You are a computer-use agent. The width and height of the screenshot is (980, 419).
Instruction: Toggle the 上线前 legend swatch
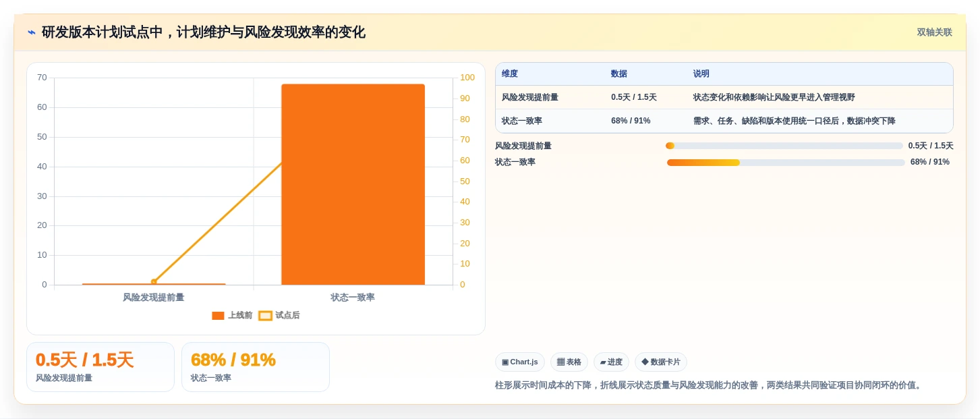(x=218, y=316)
